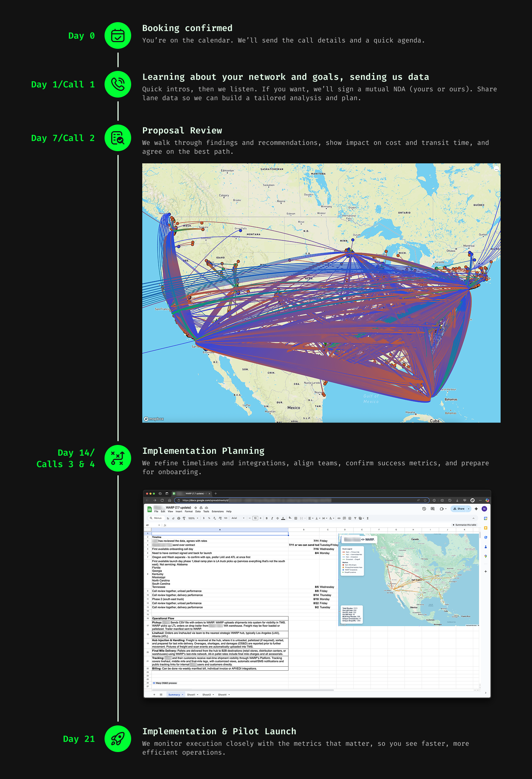Open Calendar icon in Sheets side panel

tap(485, 518)
